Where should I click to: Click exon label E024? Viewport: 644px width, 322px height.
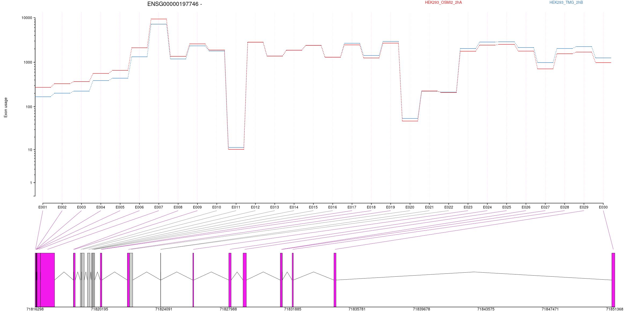[x=487, y=207]
